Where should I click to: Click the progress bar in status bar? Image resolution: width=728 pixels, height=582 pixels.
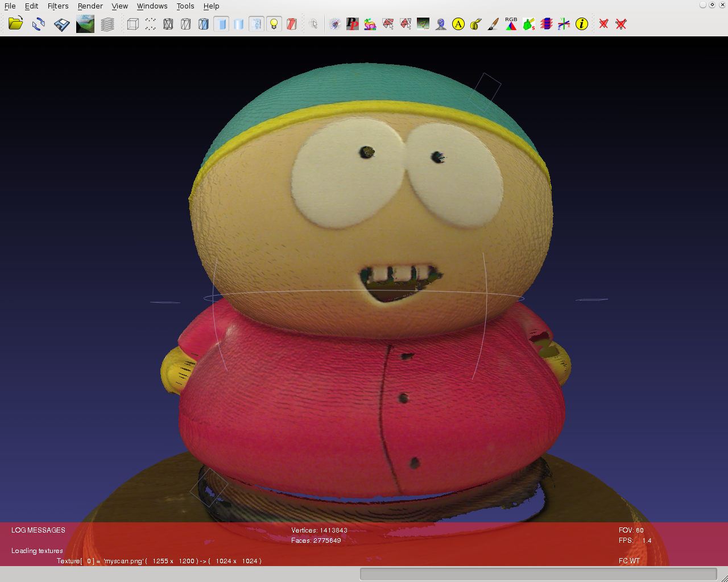point(538,574)
